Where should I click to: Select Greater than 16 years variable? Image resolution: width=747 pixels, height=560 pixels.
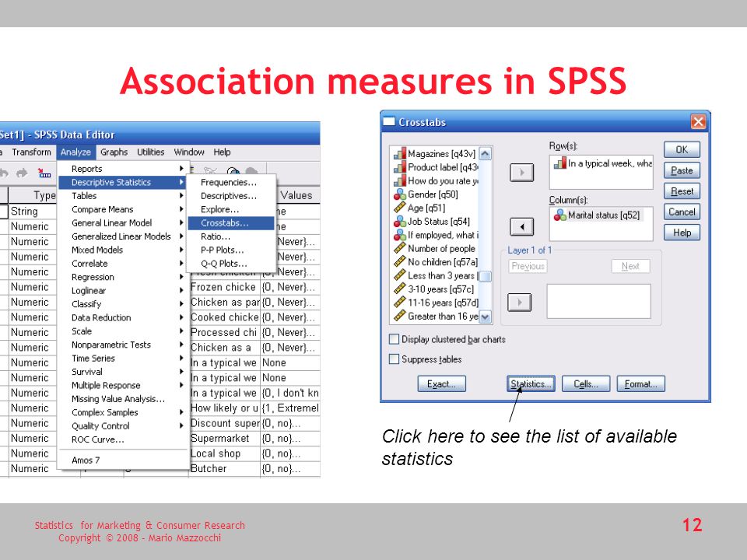[x=435, y=317]
